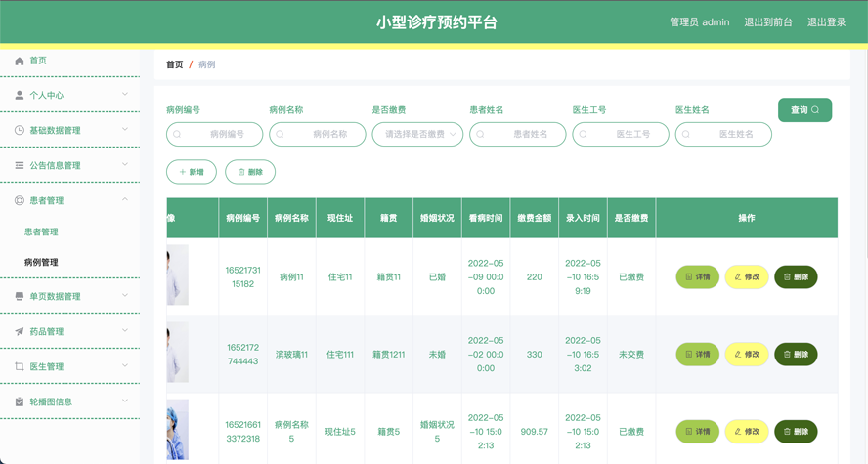
Task: Click the 病例编号 column header
Action: (243, 218)
